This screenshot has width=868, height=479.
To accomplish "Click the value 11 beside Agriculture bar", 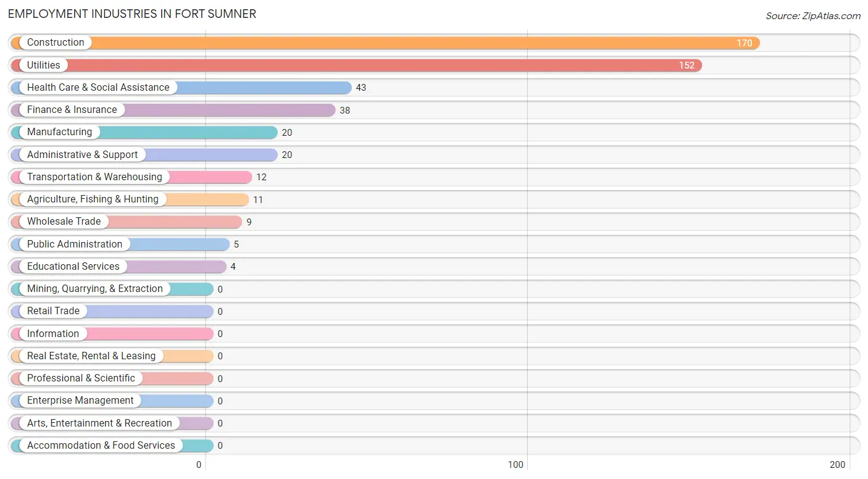I will pyautogui.click(x=258, y=199).
